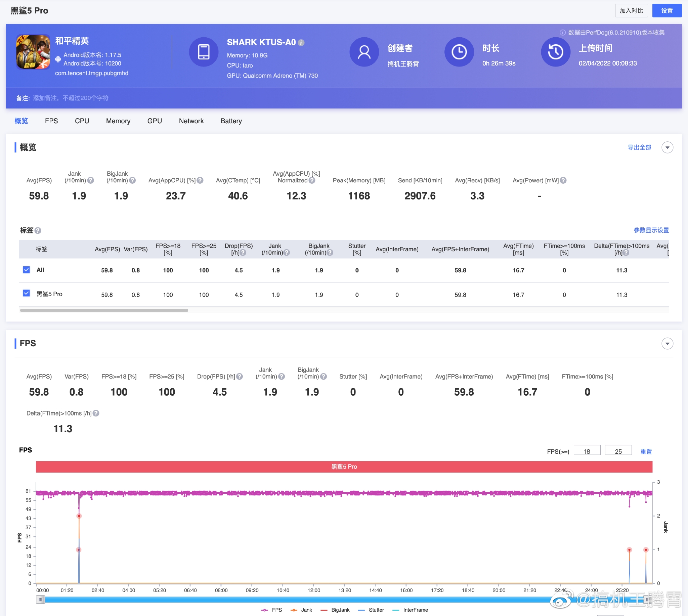This screenshot has width=688, height=616.
Task: Click the info icon next to SHARK KTUS-A0
Action: click(x=301, y=43)
